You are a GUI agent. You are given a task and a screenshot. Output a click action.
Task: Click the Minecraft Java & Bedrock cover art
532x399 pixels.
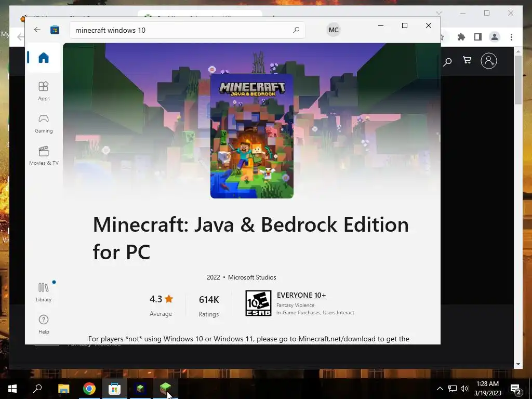coord(252,136)
